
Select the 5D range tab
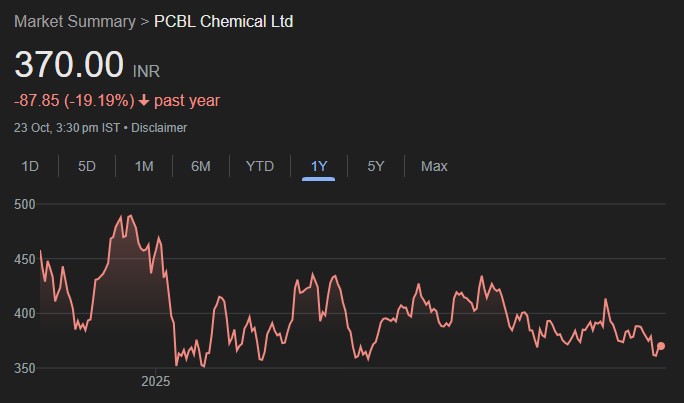(87, 166)
